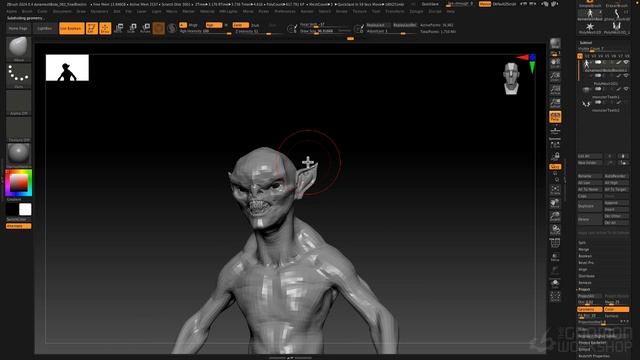Expand the Bevel Pro section

tap(586, 262)
